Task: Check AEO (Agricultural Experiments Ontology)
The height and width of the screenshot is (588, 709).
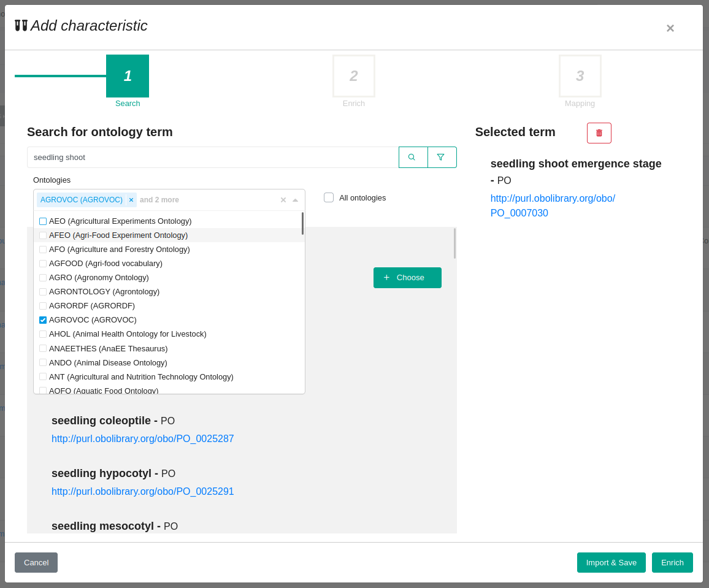Action: [43, 221]
